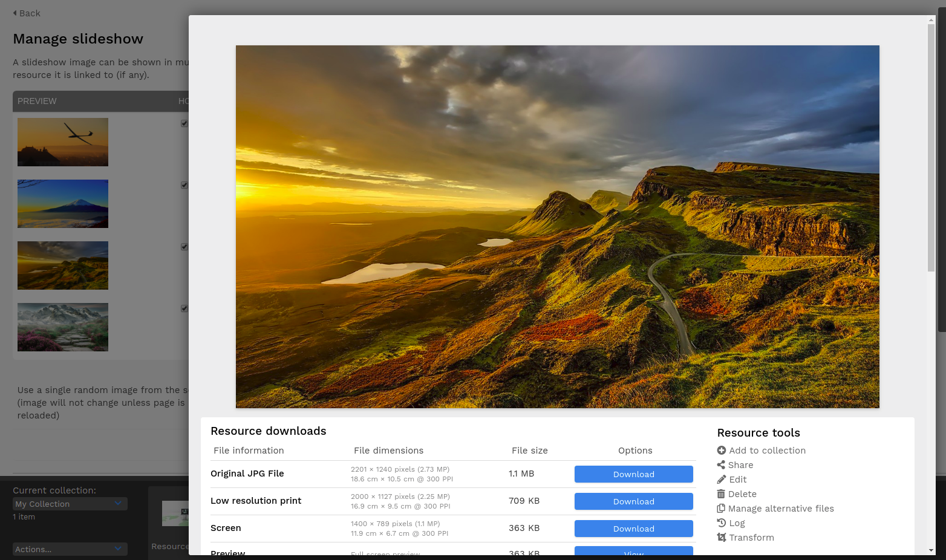
Task: Click the 1 item collection count
Action: pyautogui.click(x=24, y=517)
